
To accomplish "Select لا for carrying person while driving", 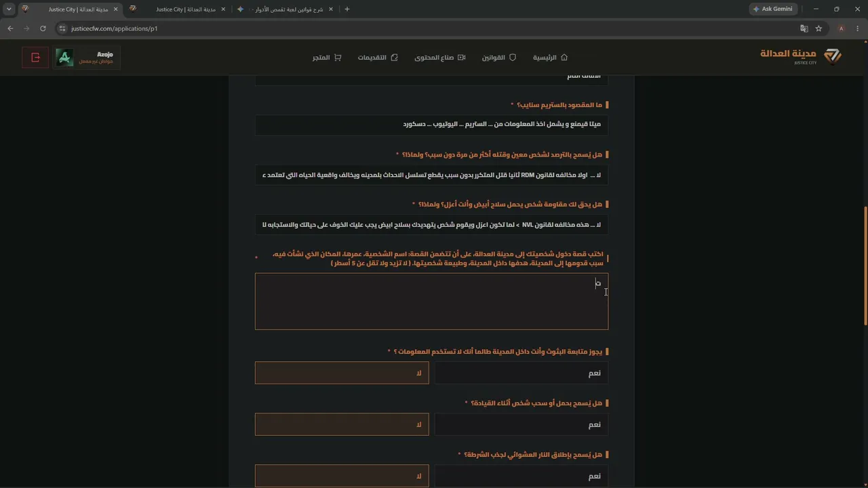I will coord(342,424).
